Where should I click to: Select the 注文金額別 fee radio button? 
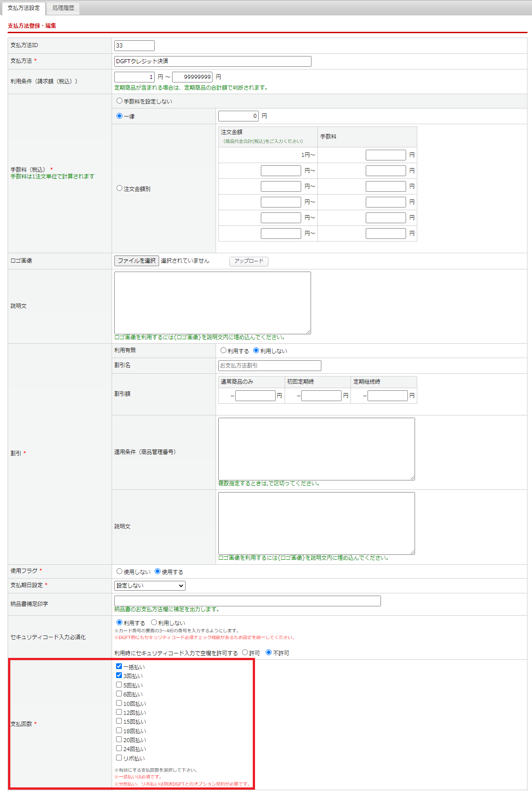[x=120, y=189]
